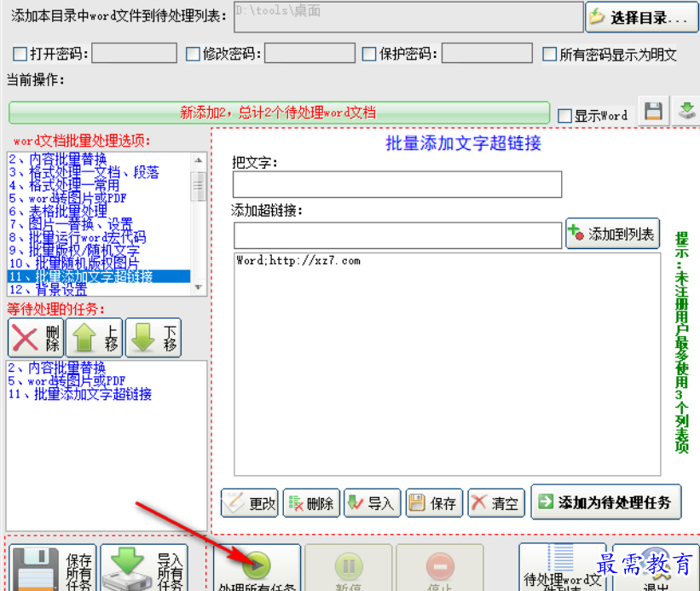
Task: Click into the 打开密码 input field
Action: [135, 53]
